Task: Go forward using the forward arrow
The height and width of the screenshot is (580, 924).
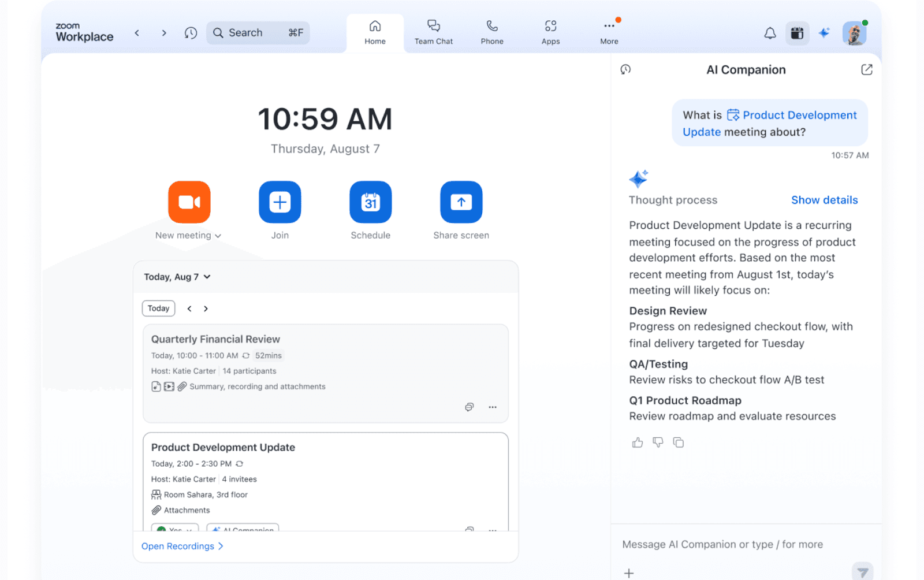Action: tap(164, 33)
